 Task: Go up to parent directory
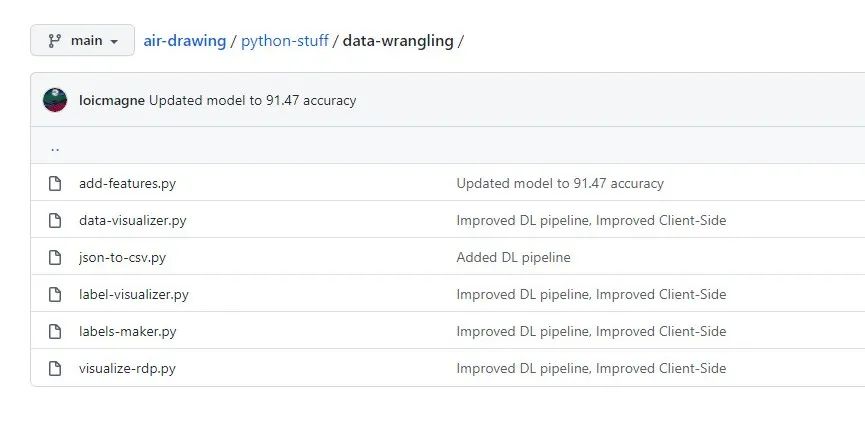pos(55,148)
